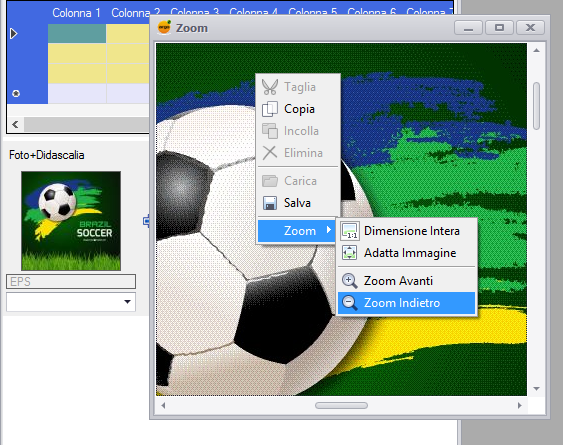This screenshot has width=563, height=445.
Task: Select Zoom Avanti in the submenu
Action: (406, 281)
